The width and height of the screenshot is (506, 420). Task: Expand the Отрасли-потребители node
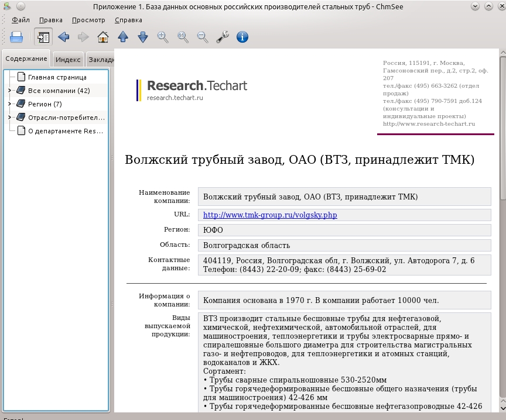(10, 118)
